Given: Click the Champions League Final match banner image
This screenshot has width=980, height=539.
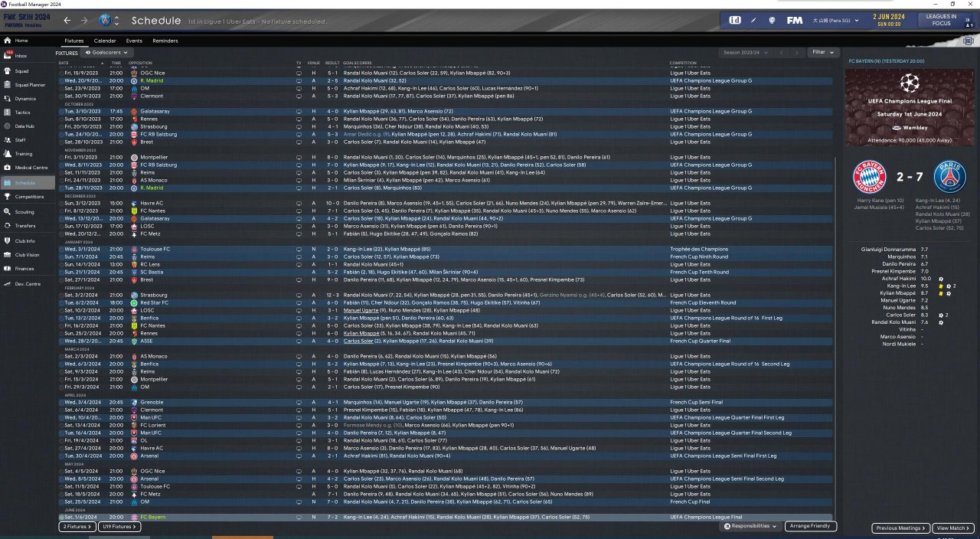Looking at the screenshot, I should [909, 106].
